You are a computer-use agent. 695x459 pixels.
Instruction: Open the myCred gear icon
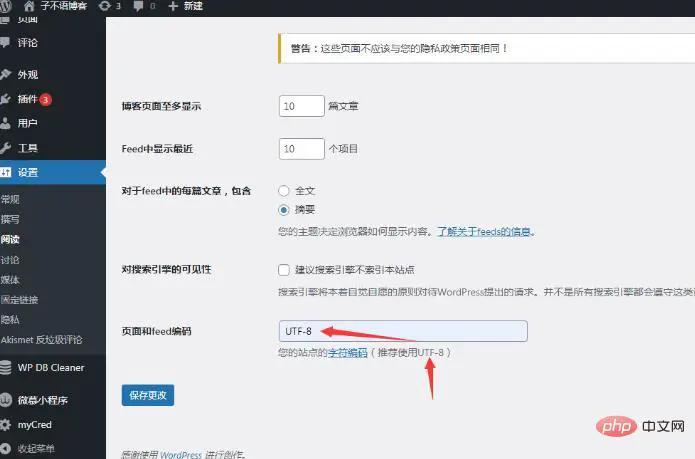(5, 424)
